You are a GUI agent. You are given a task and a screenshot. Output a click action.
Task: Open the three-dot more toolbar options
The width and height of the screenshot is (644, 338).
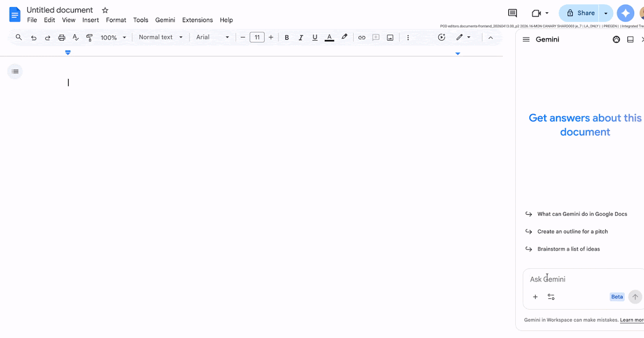[x=408, y=38]
